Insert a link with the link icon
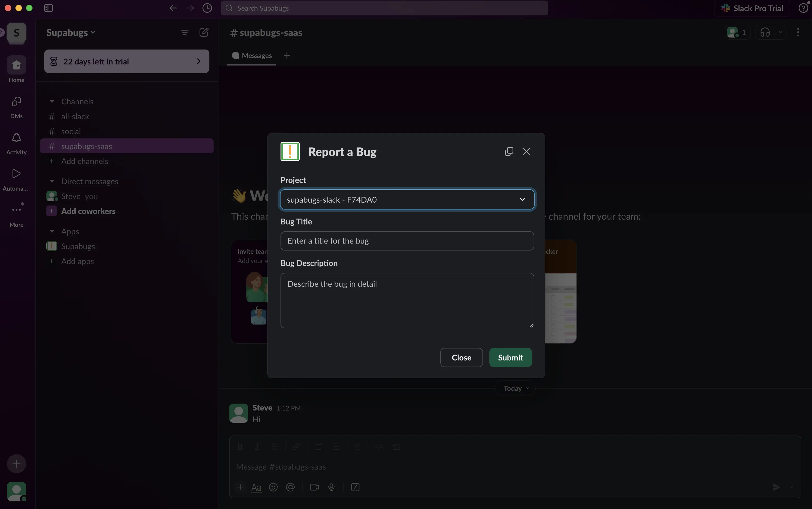Viewport: 812px width, 509px height. (x=297, y=447)
